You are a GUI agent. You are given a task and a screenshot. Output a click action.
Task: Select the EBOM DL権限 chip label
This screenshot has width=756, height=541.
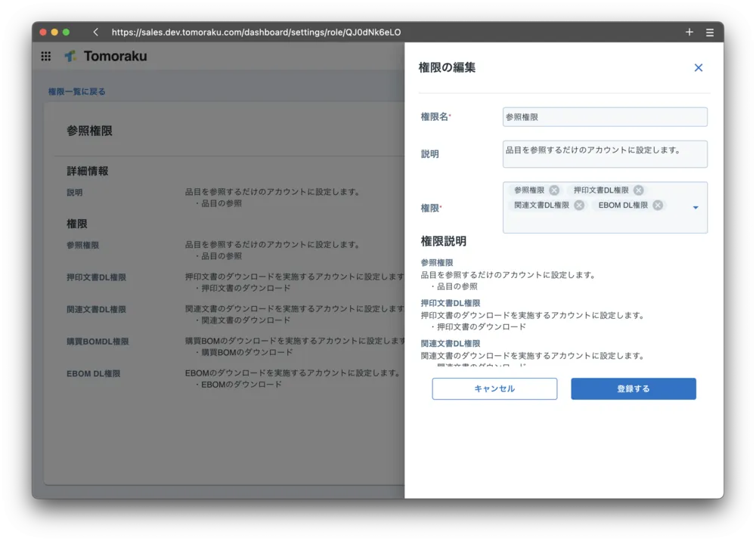(x=621, y=205)
